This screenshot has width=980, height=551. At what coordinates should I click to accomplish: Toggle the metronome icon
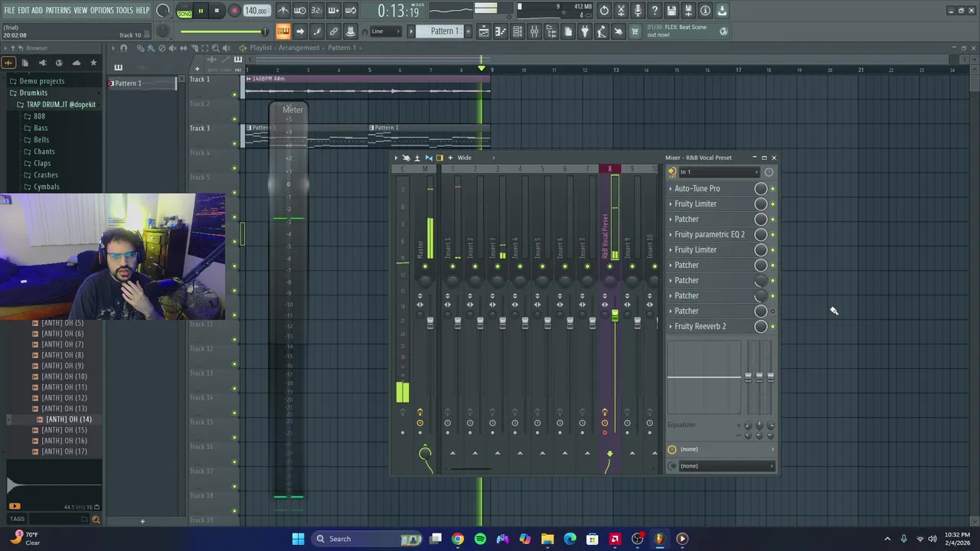point(283,11)
